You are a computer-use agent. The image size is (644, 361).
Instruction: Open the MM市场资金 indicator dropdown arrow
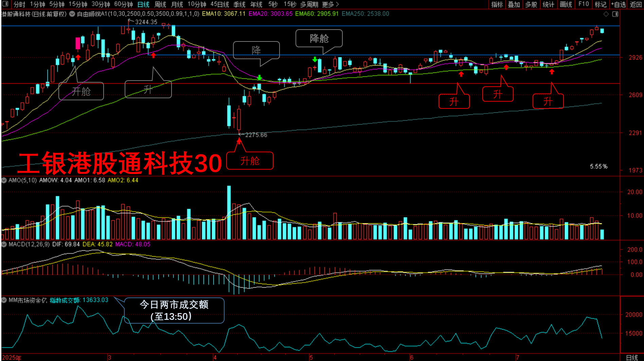4,300
